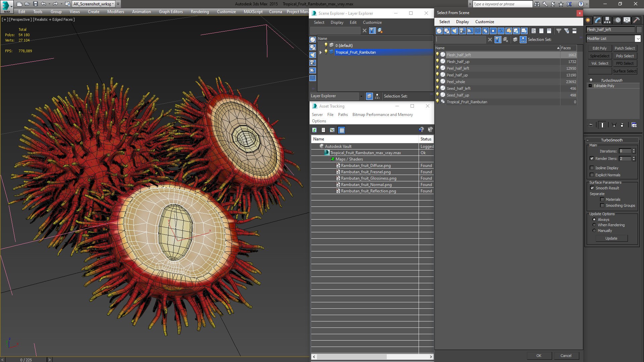Open Modifiers menu in main menu bar
Viewport: 644px width, 362px height.
[115, 12]
